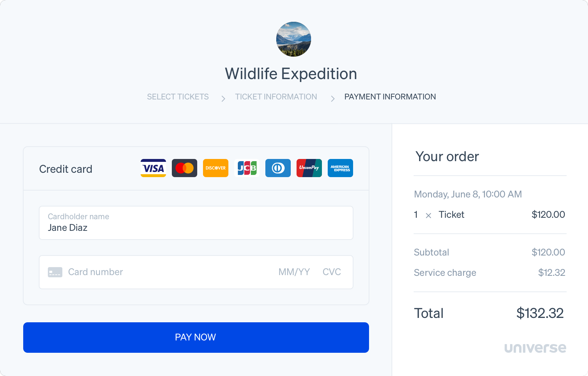Click the CVC input field

[332, 272]
